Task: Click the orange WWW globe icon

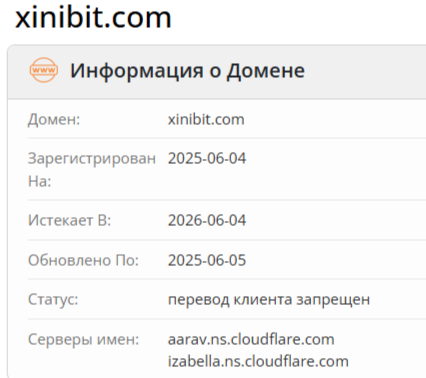Action: (x=44, y=70)
